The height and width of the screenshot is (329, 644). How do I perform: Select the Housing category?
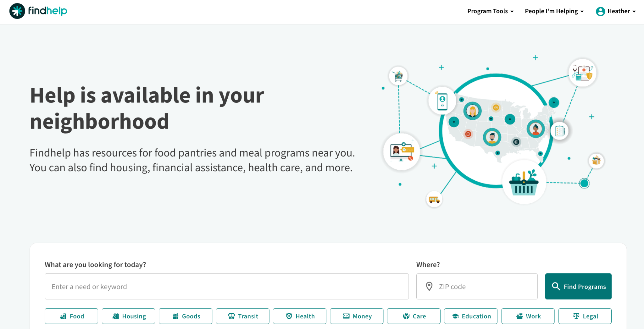click(x=128, y=316)
